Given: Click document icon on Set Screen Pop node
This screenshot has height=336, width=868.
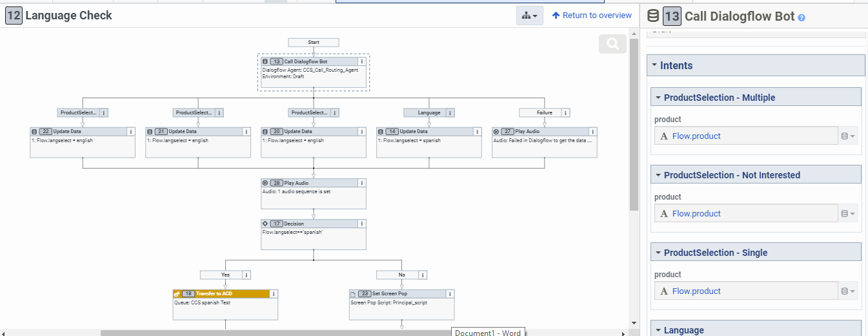Looking at the screenshot, I should coord(353,293).
